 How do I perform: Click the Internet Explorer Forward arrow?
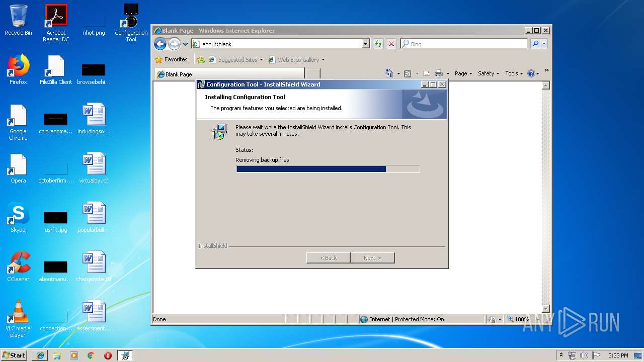tap(174, 44)
